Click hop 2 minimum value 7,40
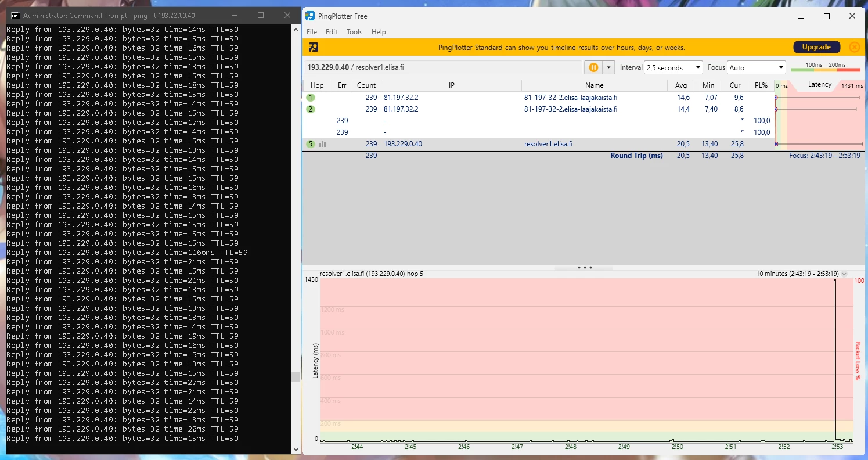 pyautogui.click(x=710, y=109)
